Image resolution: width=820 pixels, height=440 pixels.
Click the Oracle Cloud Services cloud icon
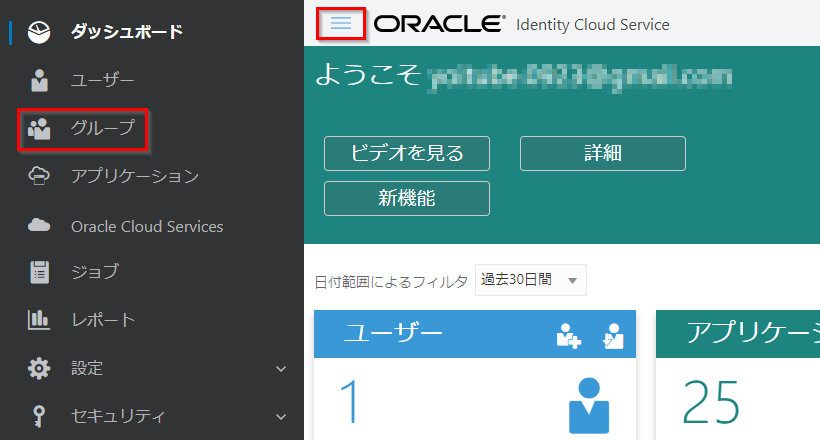pyautogui.click(x=39, y=226)
